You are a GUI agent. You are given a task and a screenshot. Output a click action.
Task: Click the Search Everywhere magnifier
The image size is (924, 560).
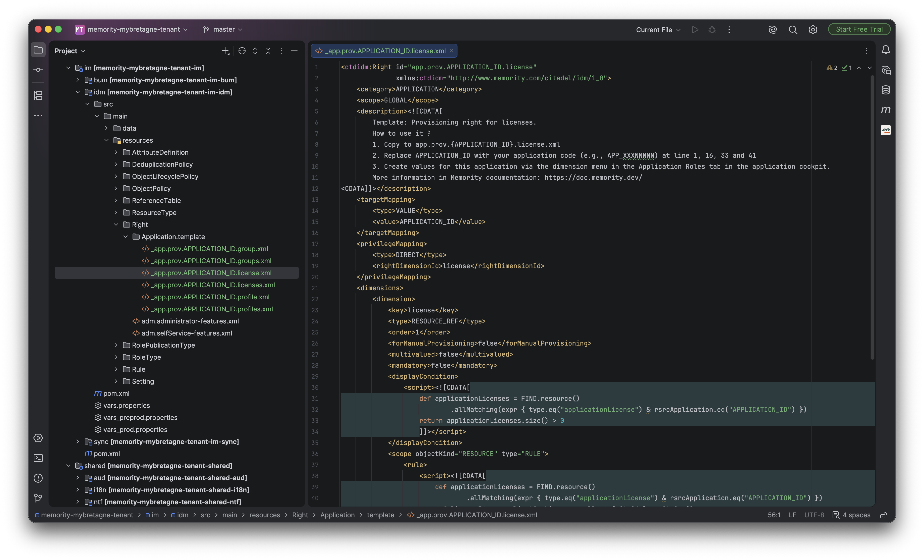click(x=793, y=30)
